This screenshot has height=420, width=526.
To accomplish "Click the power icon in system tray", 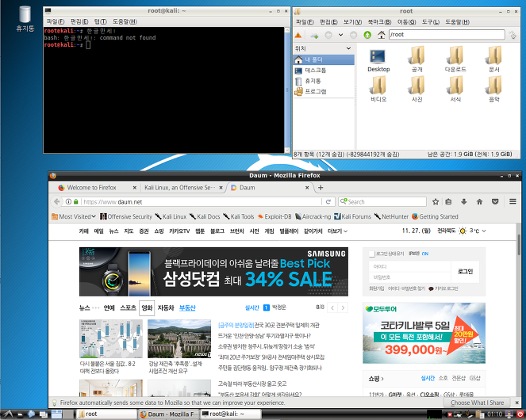I will pos(520,414).
